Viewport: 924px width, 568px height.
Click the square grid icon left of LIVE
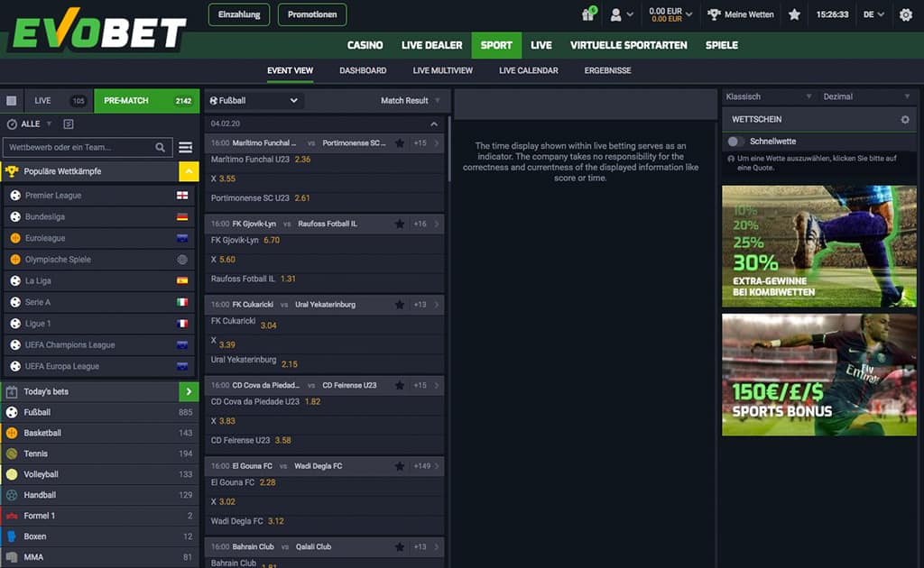tap(11, 101)
